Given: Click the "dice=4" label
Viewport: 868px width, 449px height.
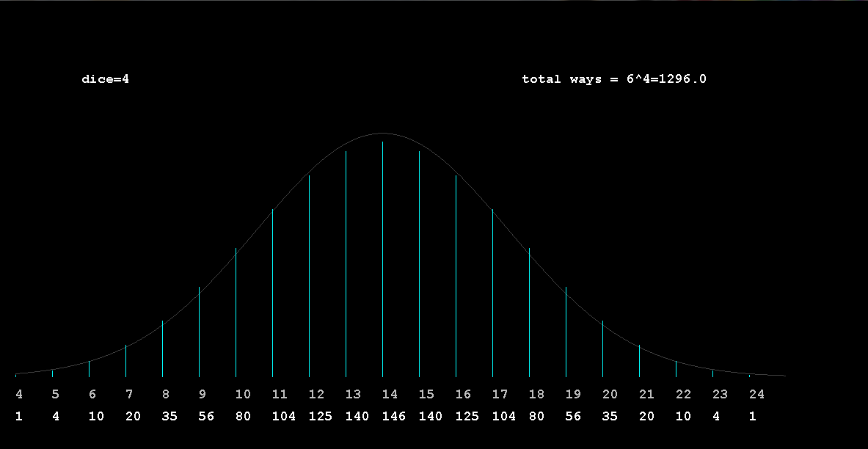Looking at the screenshot, I should (x=105, y=79).
